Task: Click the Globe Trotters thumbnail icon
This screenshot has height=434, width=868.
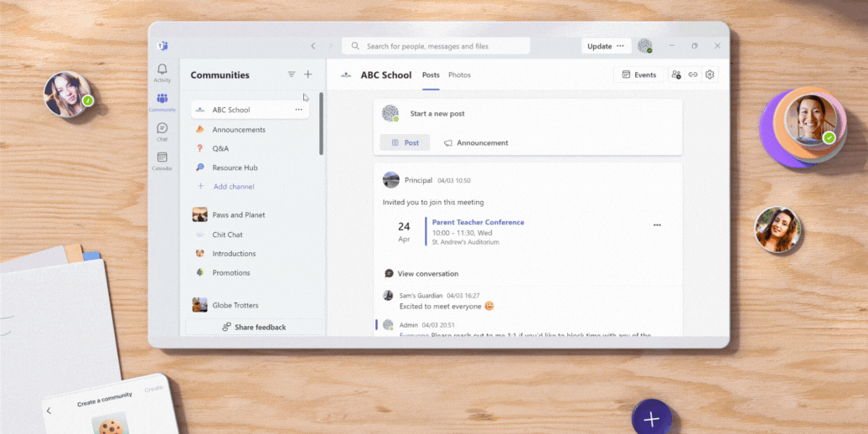Action: pyautogui.click(x=200, y=305)
